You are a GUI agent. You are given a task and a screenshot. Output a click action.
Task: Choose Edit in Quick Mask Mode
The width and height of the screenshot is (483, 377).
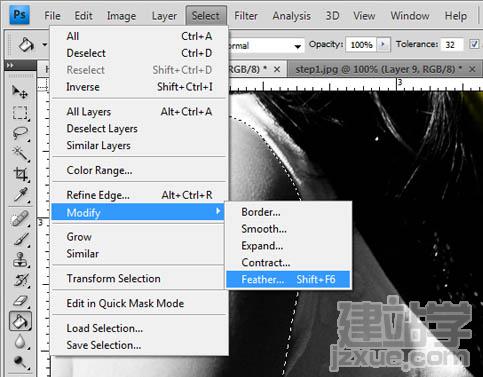tap(139, 303)
